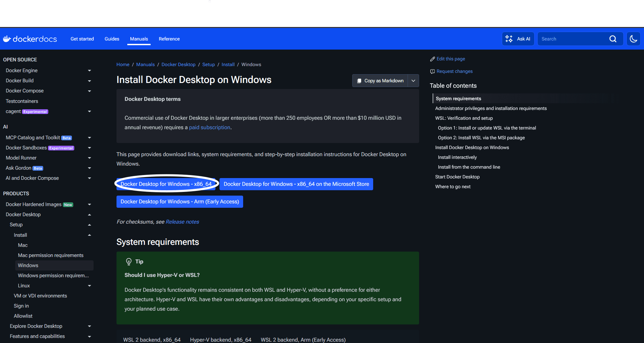
Task: Expand Docker Hardened Images section
Action: tap(89, 204)
